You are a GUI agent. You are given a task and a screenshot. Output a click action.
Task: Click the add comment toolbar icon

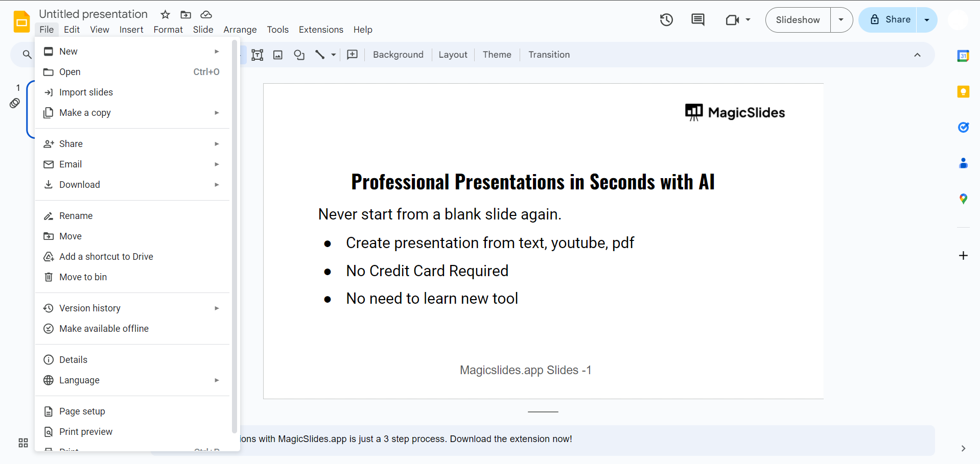coord(353,55)
